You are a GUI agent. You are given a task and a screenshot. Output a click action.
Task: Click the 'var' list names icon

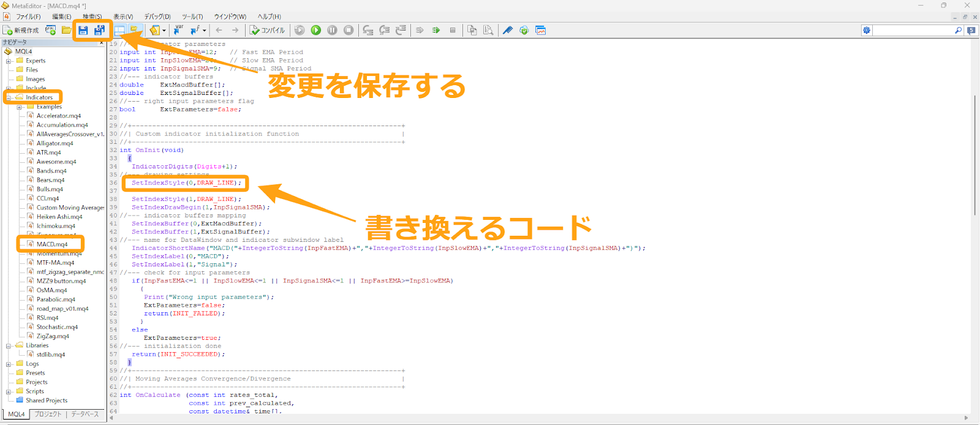(x=178, y=30)
